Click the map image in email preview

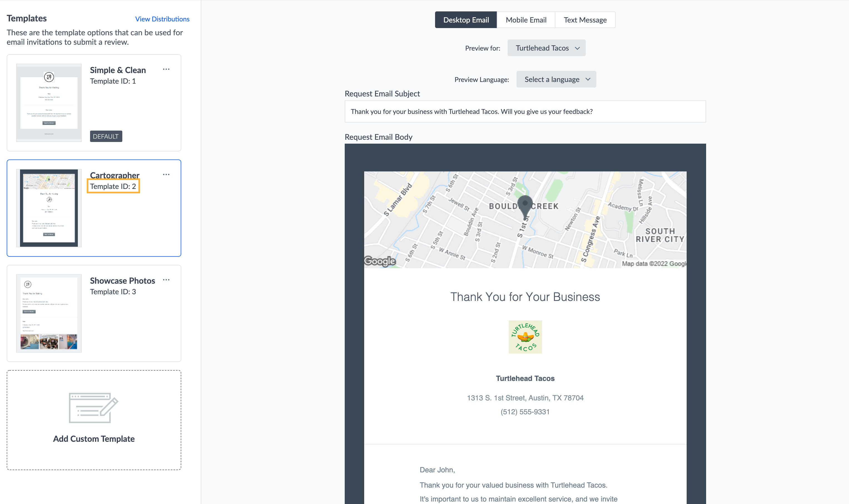coord(525,220)
